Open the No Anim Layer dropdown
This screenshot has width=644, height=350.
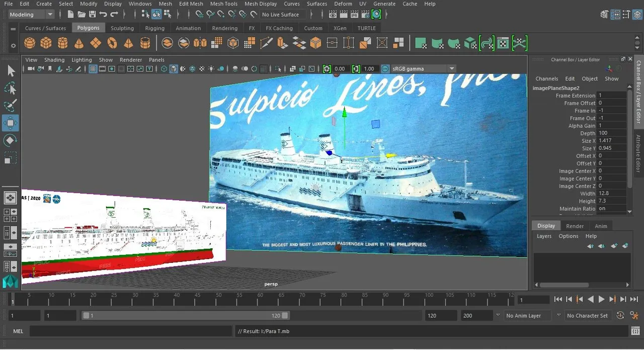click(x=528, y=316)
